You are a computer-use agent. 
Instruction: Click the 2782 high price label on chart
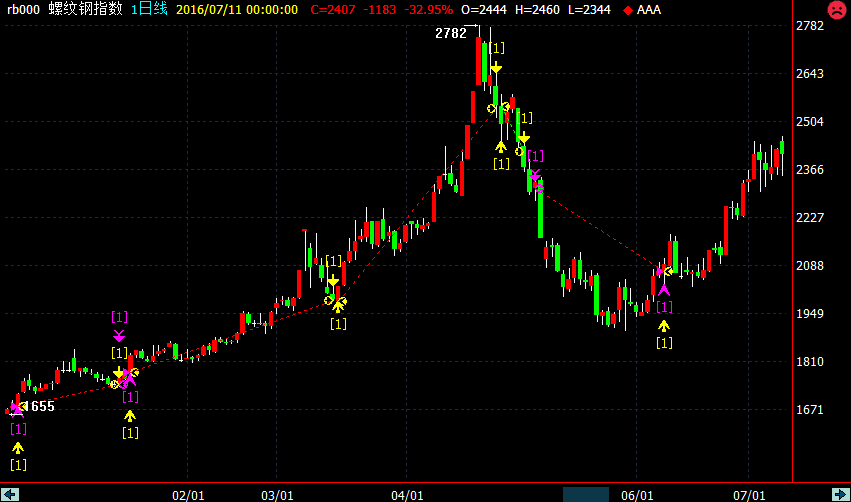click(x=451, y=33)
